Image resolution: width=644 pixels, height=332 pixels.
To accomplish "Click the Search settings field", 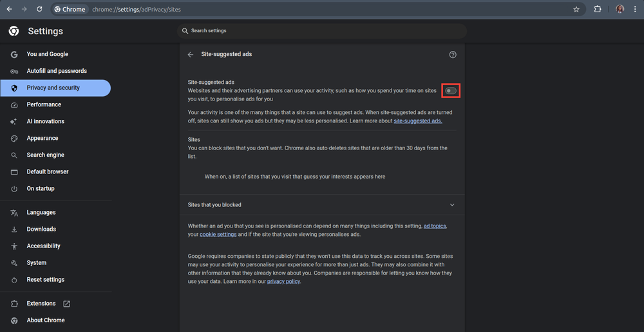I will coord(322,31).
